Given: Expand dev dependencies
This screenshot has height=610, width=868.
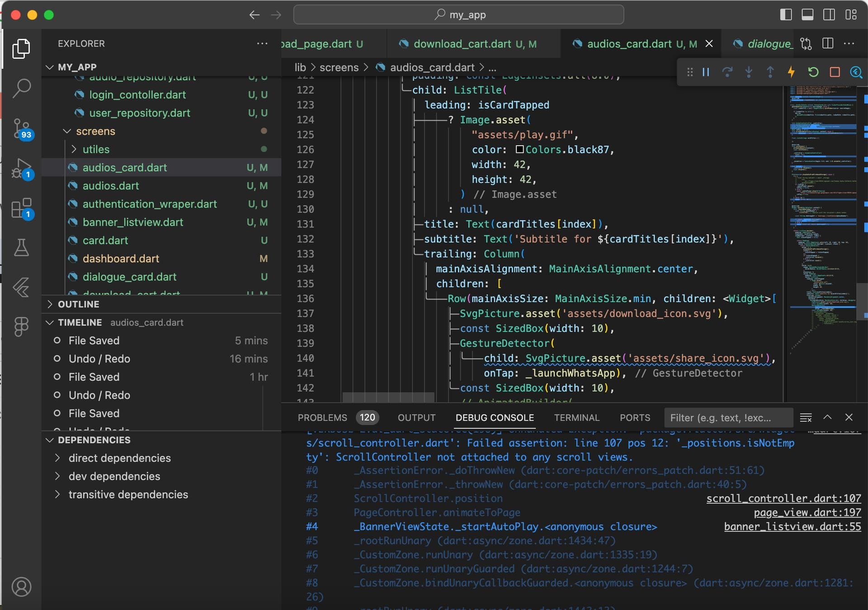Looking at the screenshot, I should 57,476.
